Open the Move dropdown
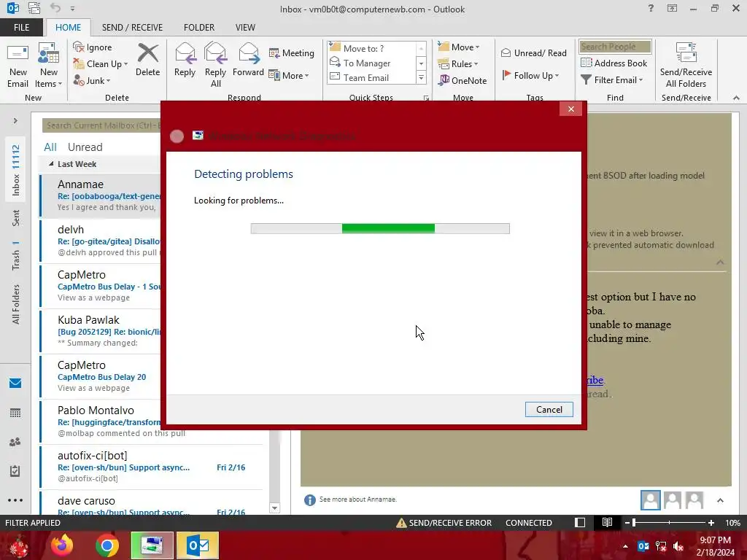Screen dimensions: 747x560 459,47
